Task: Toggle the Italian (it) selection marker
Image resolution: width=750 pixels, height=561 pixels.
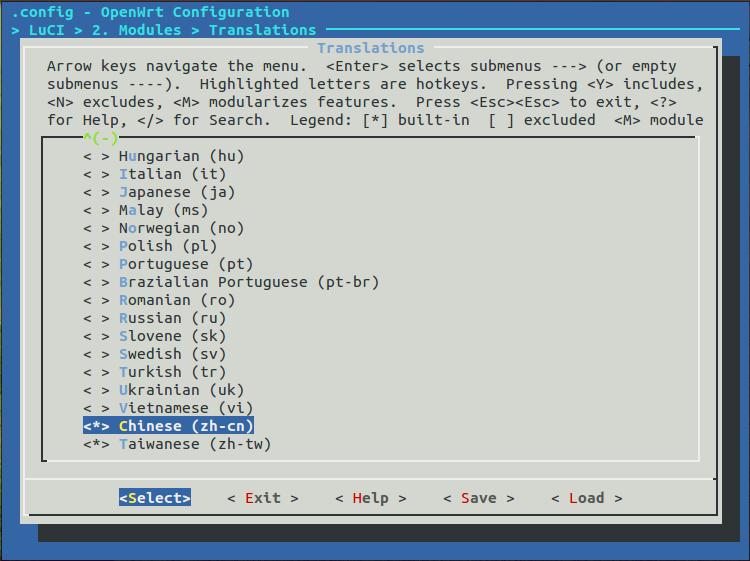Action: (97, 175)
